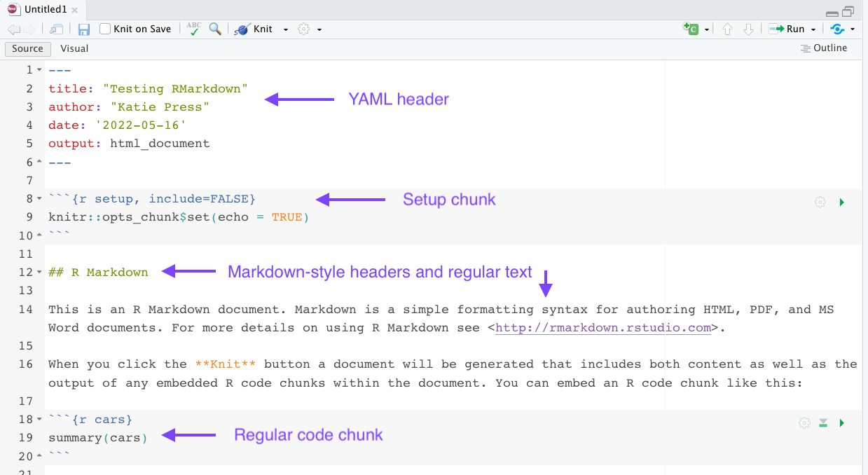Open the Run options dropdown
The image size is (868, 475).
(813, 29)
